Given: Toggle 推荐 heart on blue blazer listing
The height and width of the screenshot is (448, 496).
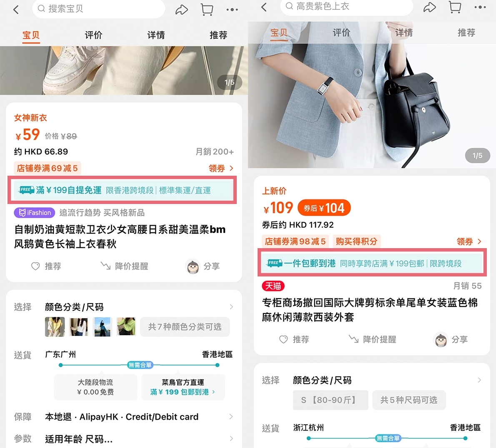Looking at the screenshot, I should (x=283, y=339).
